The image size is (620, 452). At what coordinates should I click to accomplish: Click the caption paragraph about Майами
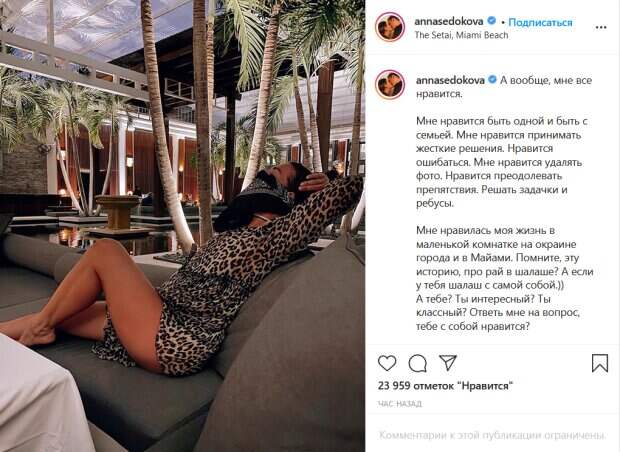coord(505,257)
